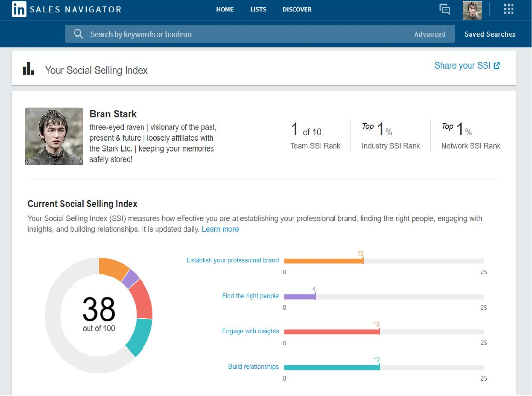Screen dimensions: 532x396
Task: Open Establish your professional brand link
Action: (233, 260)
